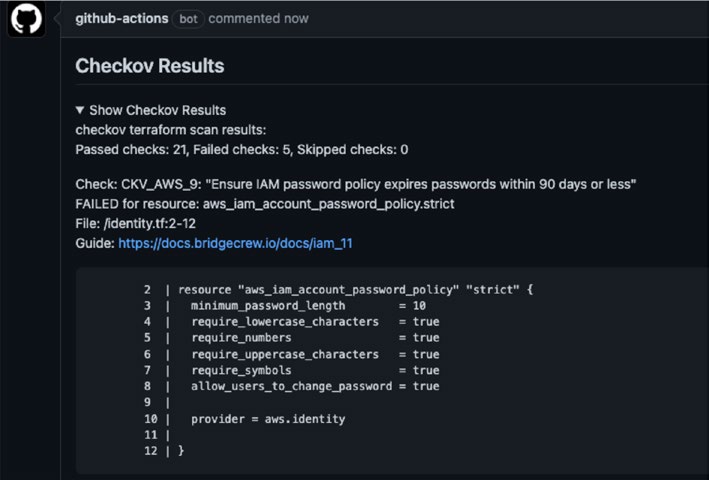Image resolution: width=709 pixels, height=480 pixels.
Task: Select the require_uppercase_characters code line
Action: pos(315,354)
